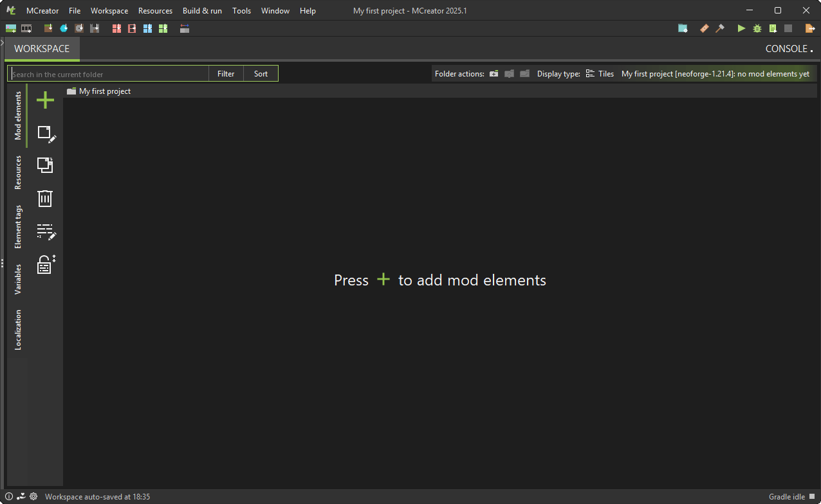821x504 pixels.
Task: Click the import sound disc icon
Action: (79, 28)
